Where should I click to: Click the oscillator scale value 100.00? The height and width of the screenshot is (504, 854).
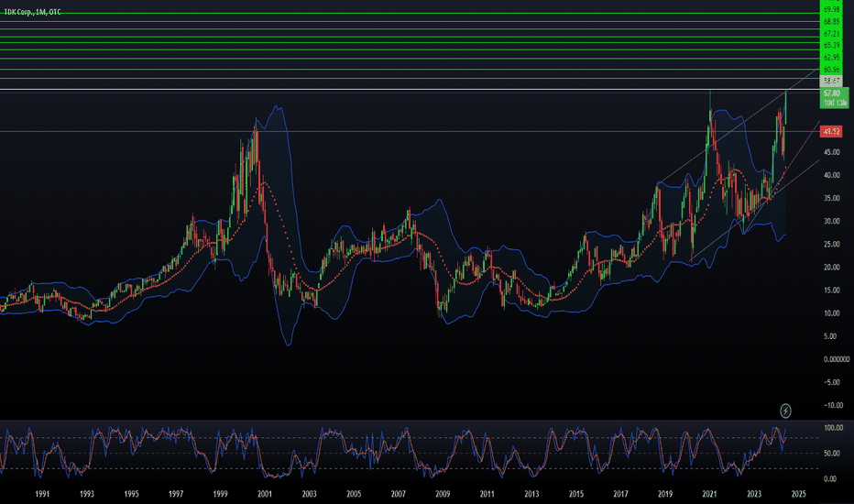[833, 428]
